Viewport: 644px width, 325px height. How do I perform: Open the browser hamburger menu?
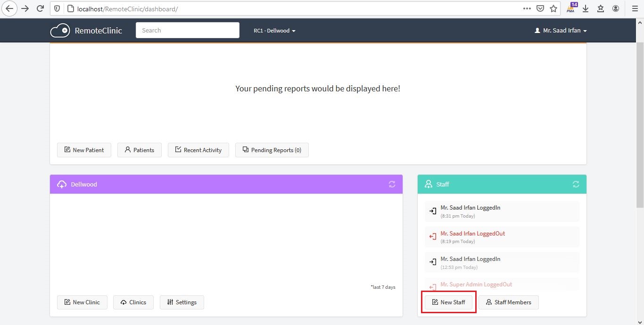pos(635,8)
